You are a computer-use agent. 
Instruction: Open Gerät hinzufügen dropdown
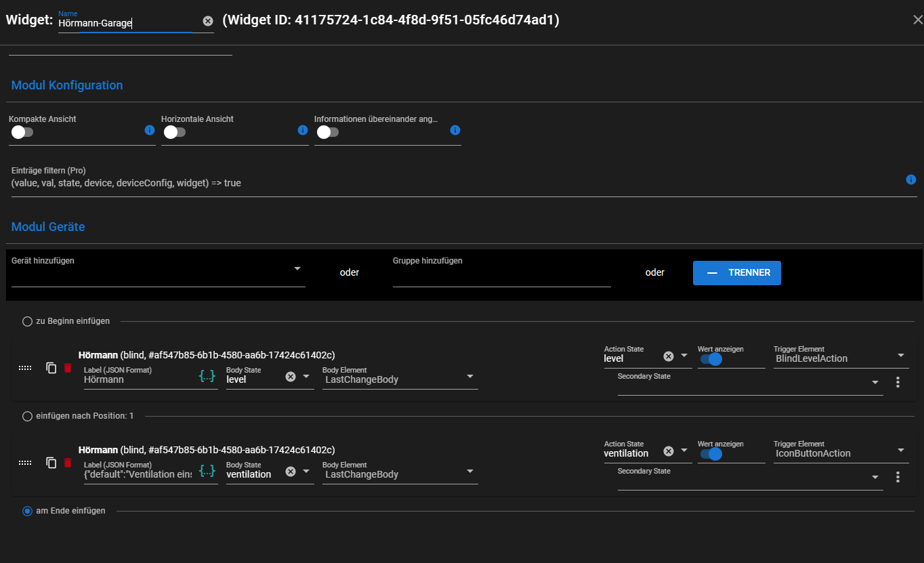tap(297, 269)
